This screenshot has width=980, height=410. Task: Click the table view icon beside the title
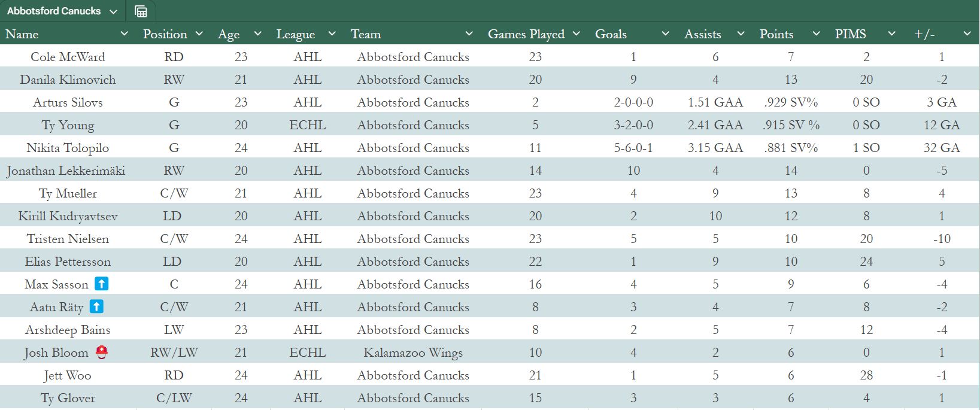(141, 11)
